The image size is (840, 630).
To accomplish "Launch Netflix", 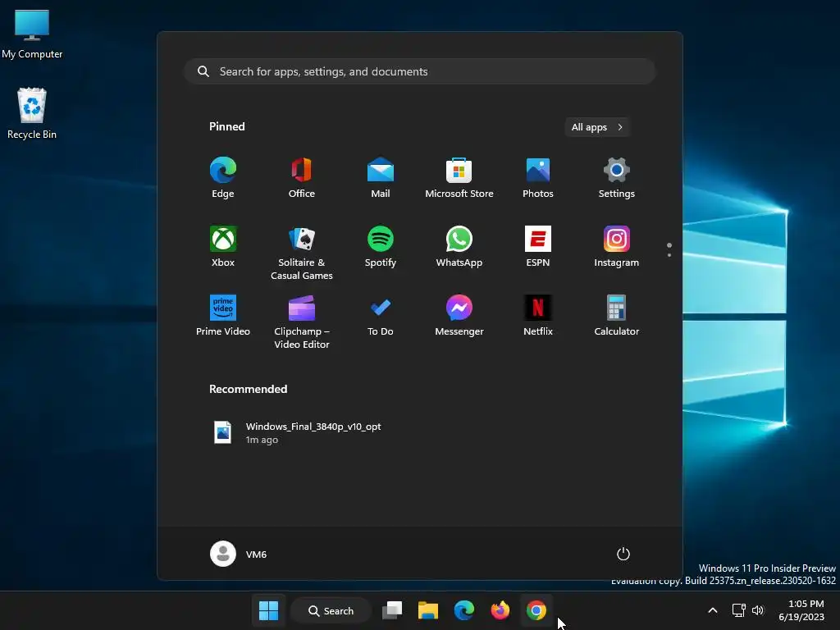I will click(538, 316).
